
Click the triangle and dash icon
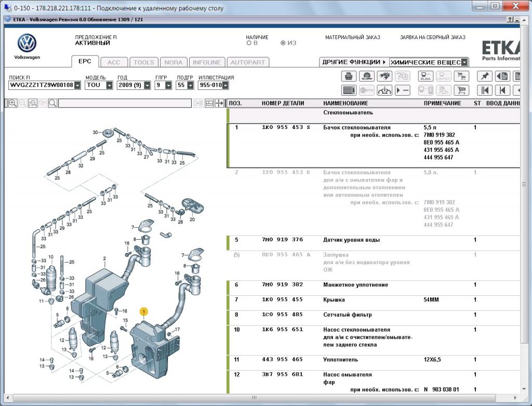click(x=403, y=90)
